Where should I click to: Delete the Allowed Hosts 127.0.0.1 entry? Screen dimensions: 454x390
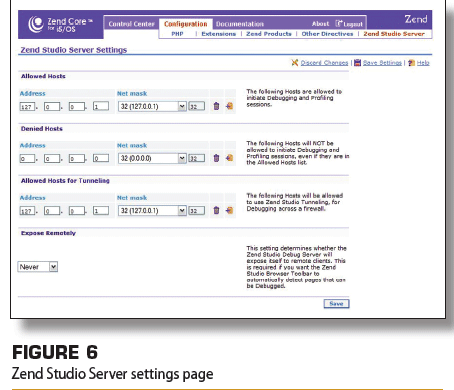216,106
